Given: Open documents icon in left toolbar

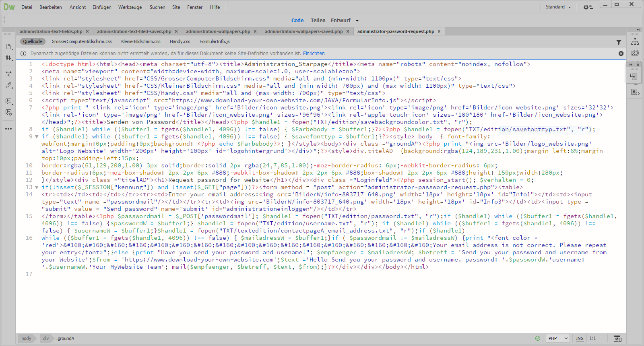Looking at the screenshot, I should pos(8,47).
